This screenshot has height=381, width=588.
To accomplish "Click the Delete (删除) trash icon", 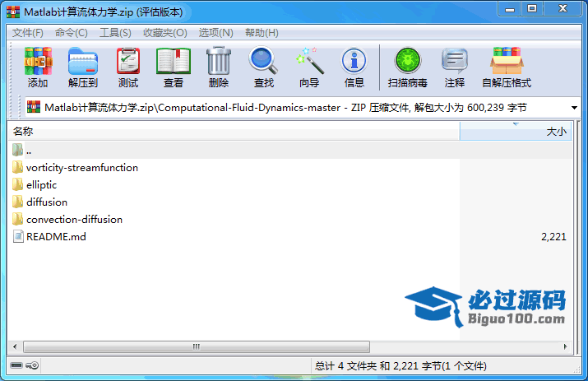I will pos(219,67).
